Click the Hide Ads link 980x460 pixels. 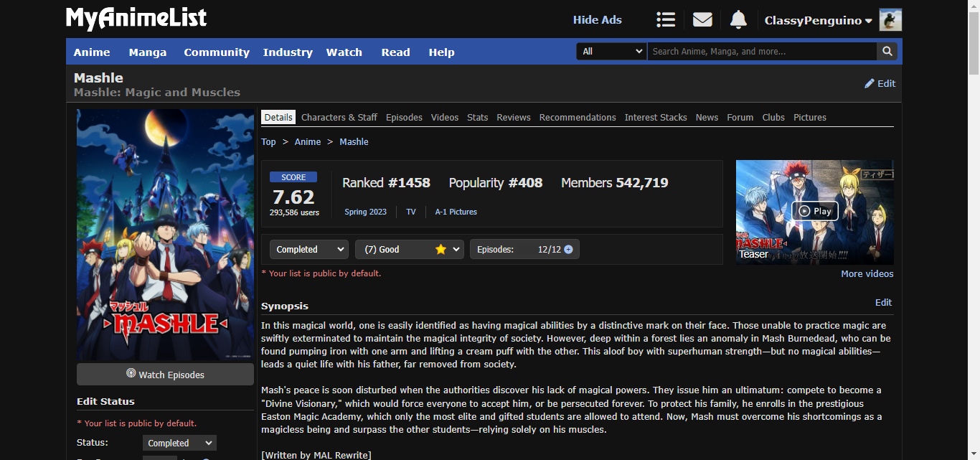[598, 20]
